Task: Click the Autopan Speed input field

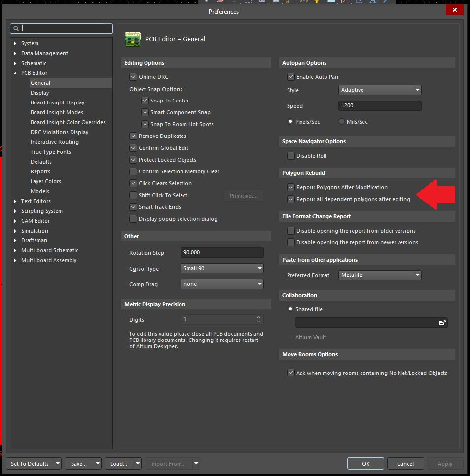Action: tap(380, 105)
